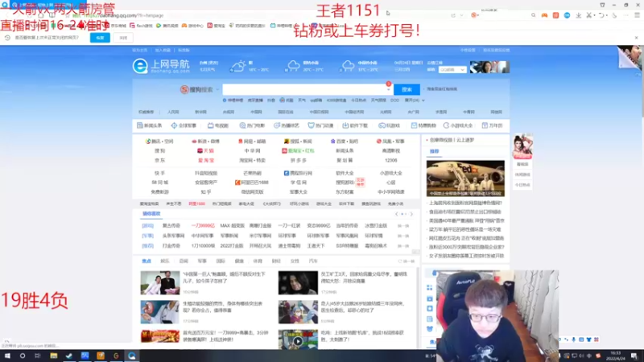The height and width of the screenshot is (362, 644).
Task: Show previous page of 猜你喜欢 list
Action: pos(396,214)
